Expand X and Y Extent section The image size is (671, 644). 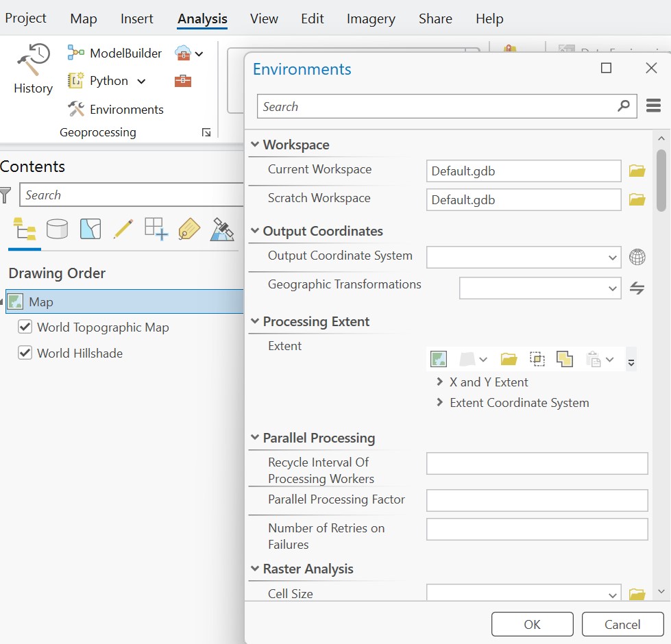point(440,382)
